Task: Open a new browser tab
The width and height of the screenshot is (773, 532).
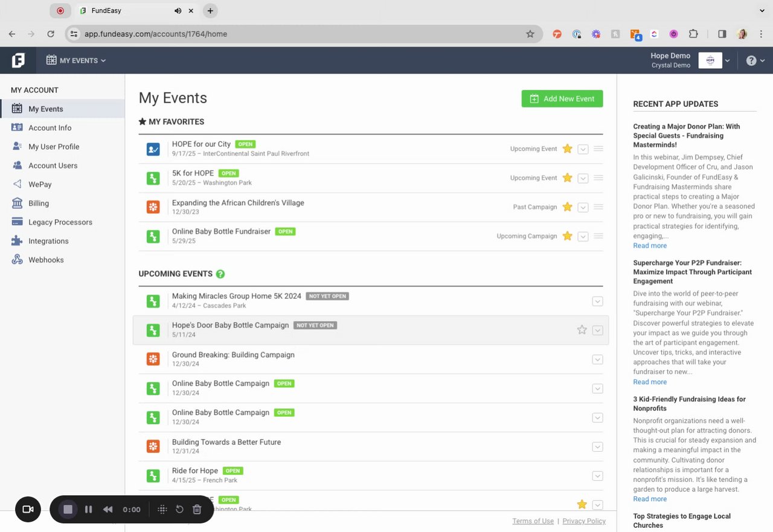Action: pos(210,10)
